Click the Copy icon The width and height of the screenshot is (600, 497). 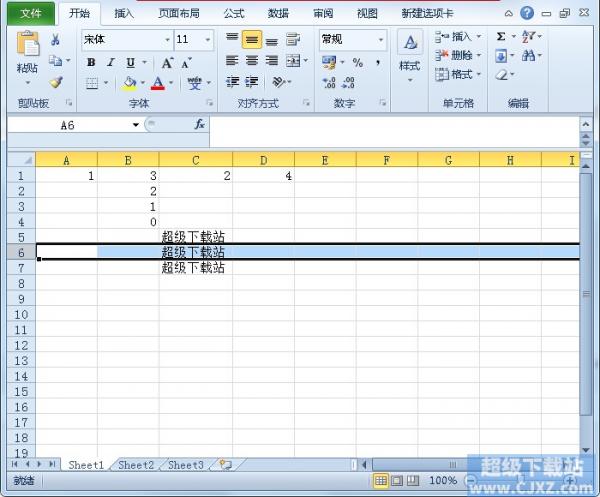coord(55,60)
